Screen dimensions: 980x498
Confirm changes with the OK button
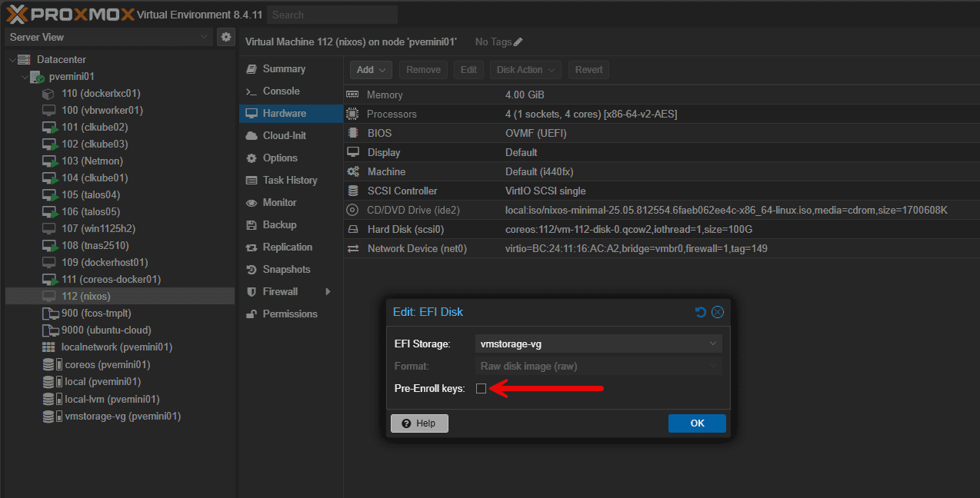[x=696, y=423]
